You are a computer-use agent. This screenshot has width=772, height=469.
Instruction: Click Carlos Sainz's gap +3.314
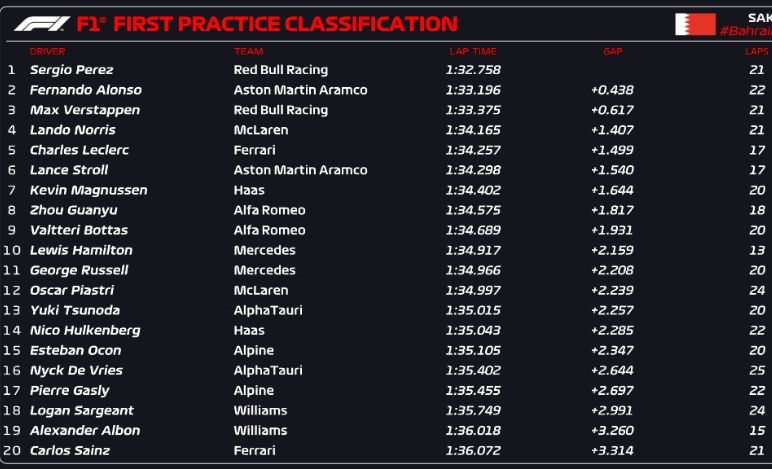(x=612, y=450)
